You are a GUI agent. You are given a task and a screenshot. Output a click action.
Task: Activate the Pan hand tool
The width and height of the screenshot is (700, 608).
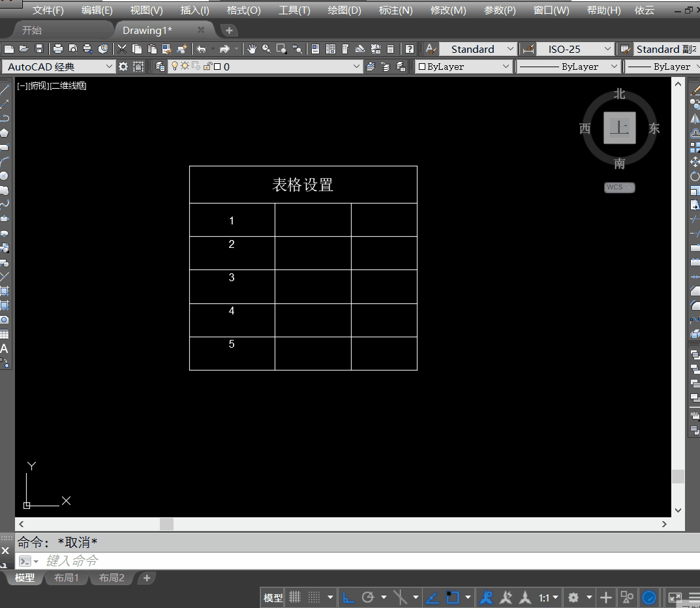click(x=252, y=49)
